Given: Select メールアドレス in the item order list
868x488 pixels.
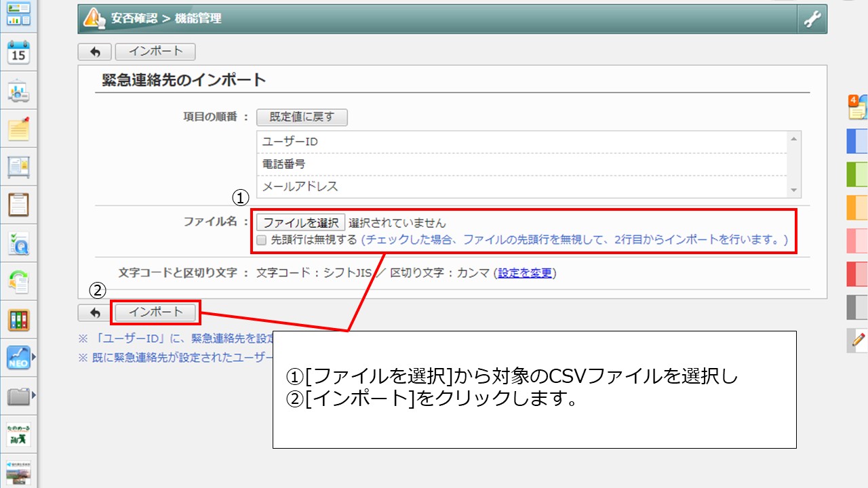Looking at the screenshot, I should (x=521, y=186).
